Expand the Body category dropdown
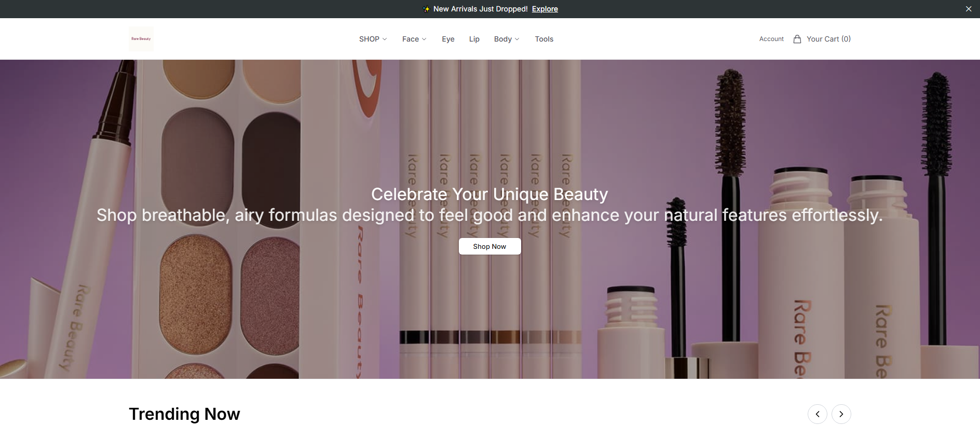This screenshot has width=980, height=425. [x=507, y=39]
